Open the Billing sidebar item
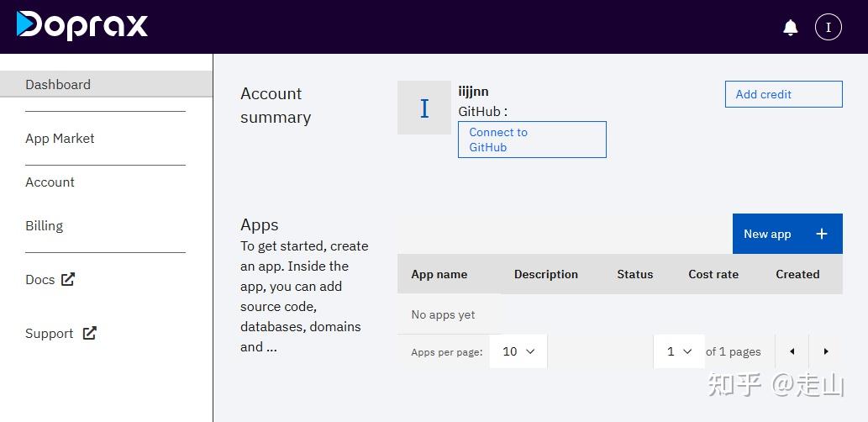868x422 pixels. point(44,225)
